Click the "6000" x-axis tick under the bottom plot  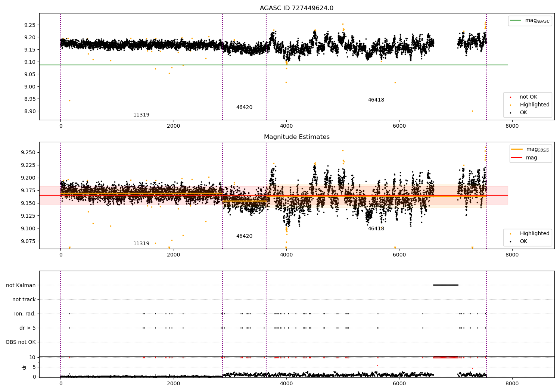point(399,383)
